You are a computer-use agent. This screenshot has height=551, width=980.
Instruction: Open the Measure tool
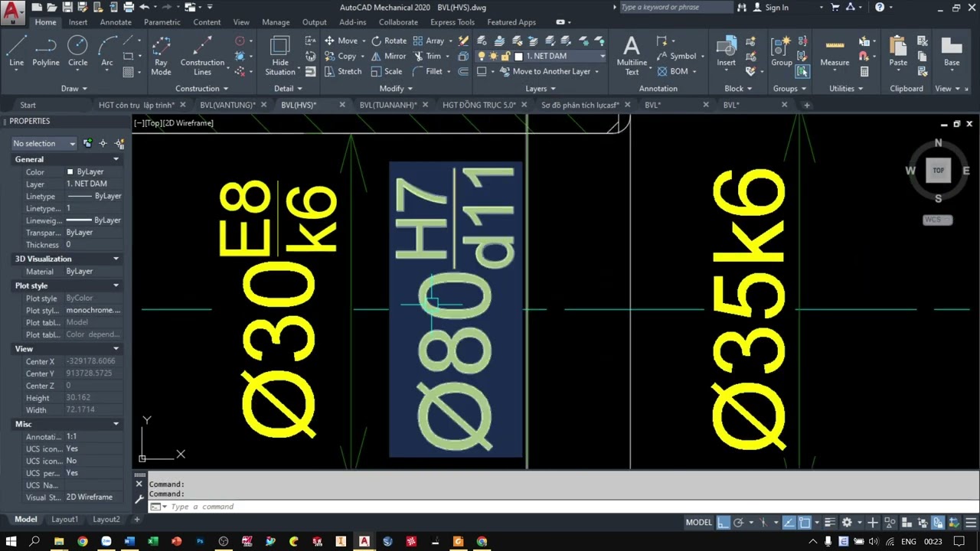pos(835,52)
